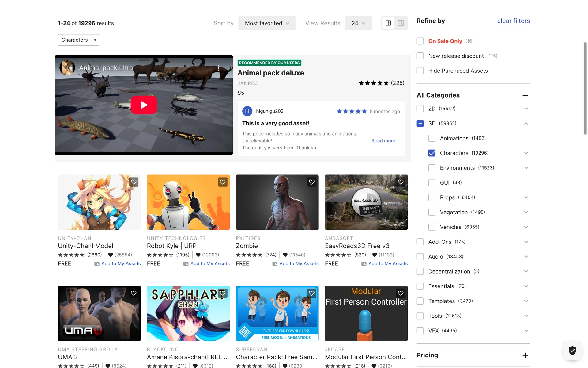This screenshot has height=368, width=588.
Task: Favorite the Unity-Chan! Model asset heart
Action: [134, 182]
